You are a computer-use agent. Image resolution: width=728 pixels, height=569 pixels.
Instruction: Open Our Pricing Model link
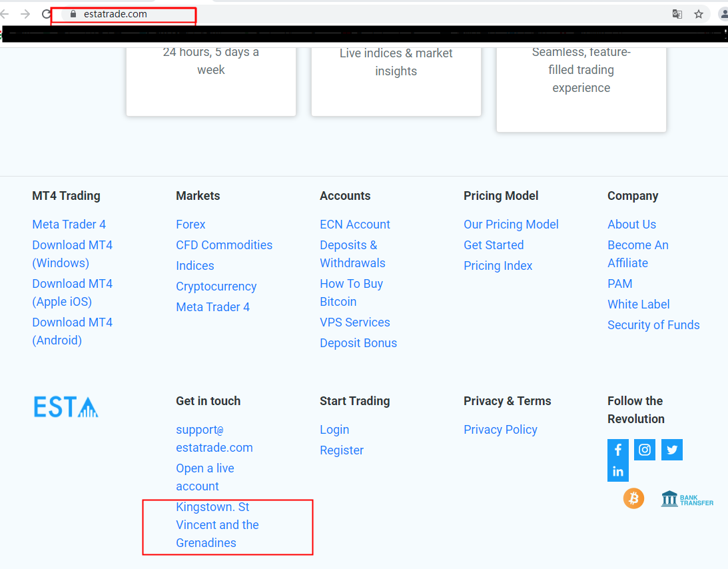[511, 225]
